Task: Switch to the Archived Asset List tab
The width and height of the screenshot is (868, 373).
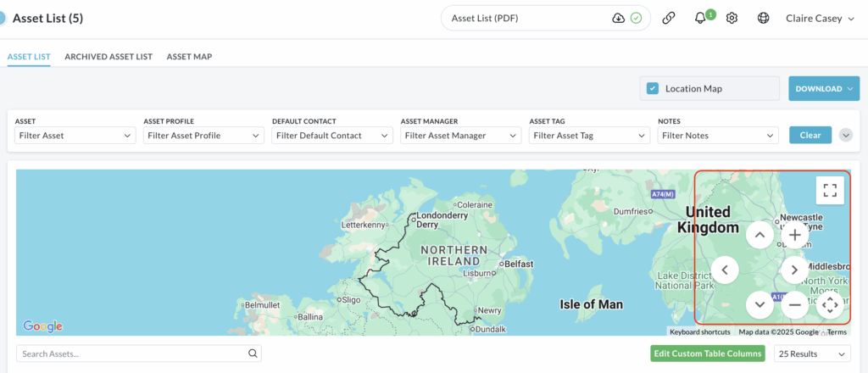Action: pos(108,57)
